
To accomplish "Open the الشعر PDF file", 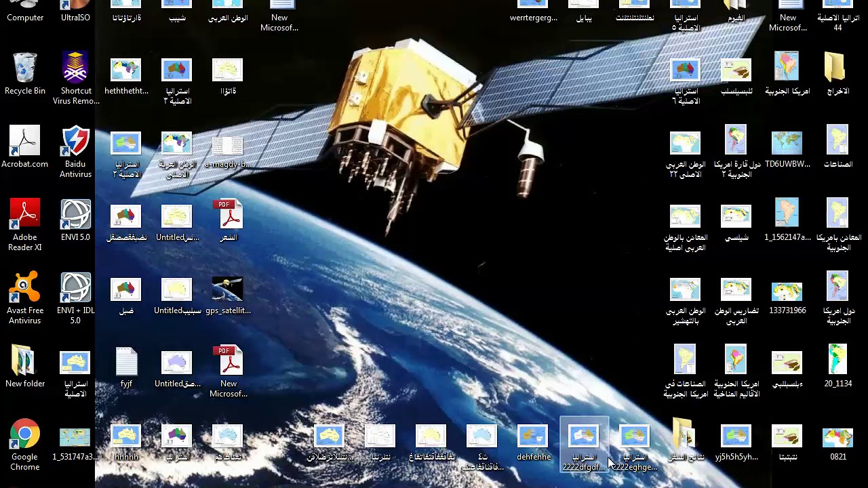I will click(x=228, y=220).
